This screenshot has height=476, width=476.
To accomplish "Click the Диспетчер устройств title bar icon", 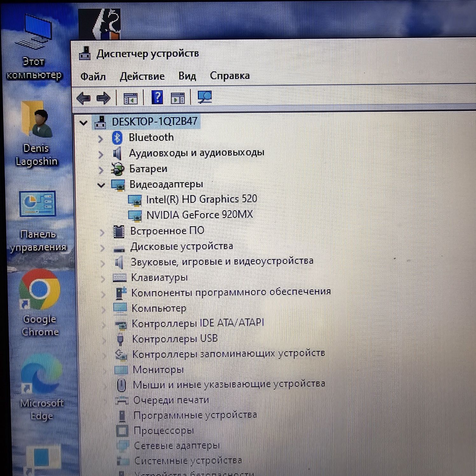I will point(85,54).
